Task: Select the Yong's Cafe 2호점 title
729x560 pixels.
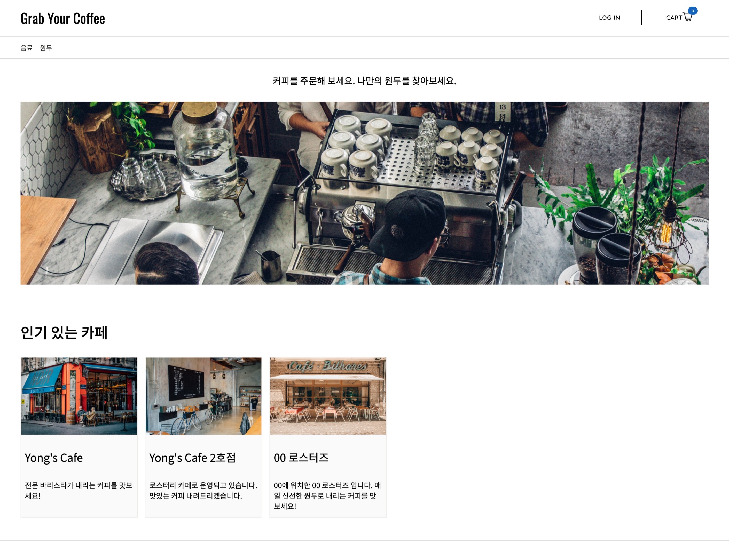Action: (x=192, y=458)
